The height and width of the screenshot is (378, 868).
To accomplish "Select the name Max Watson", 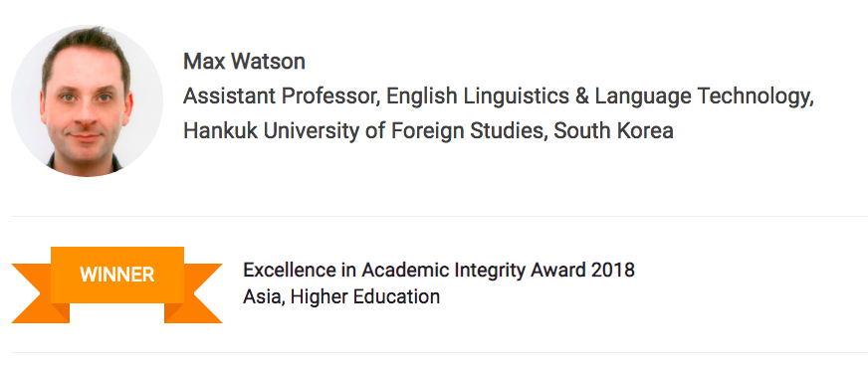I will 244,61.
